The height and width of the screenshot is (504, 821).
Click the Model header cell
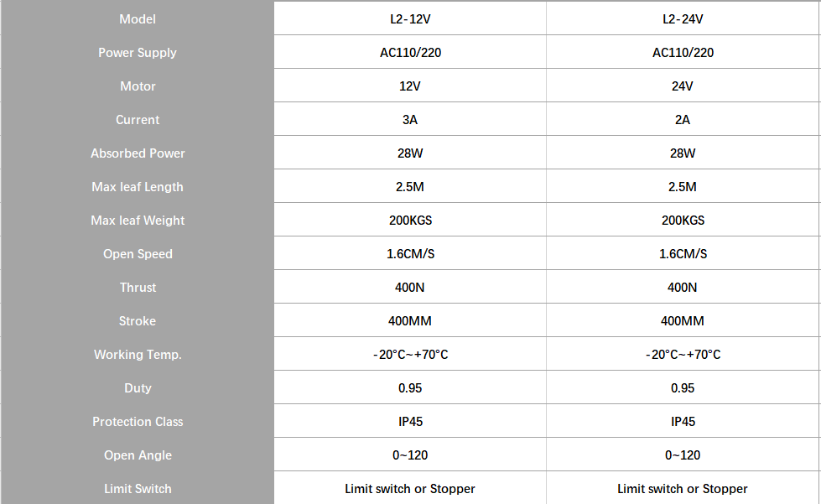click(138, 18)
